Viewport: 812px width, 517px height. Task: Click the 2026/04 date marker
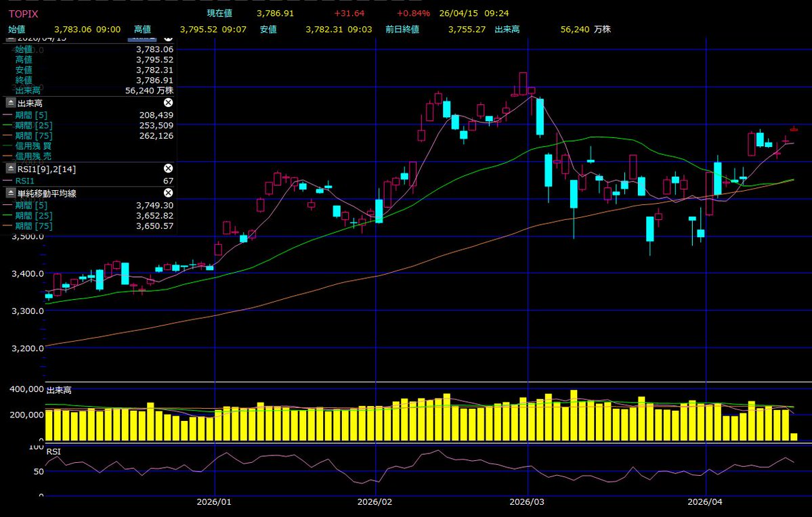[x=705, y=502]
